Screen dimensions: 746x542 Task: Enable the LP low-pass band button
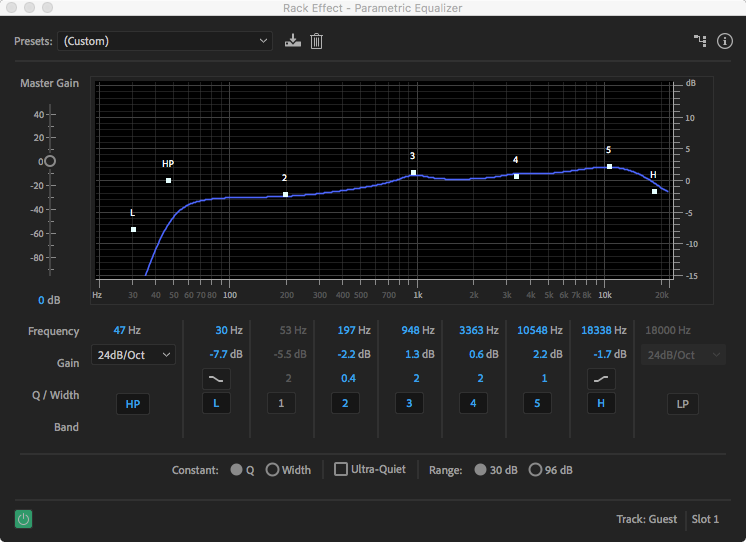click(x=683, y=404)
